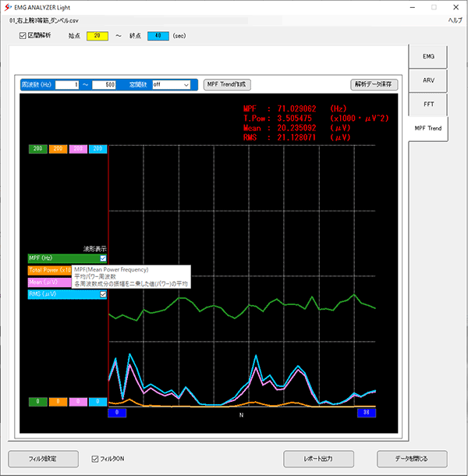Switch to the FFT tab
The height and width of the screenshot is (476, 468).
point(428,105)
